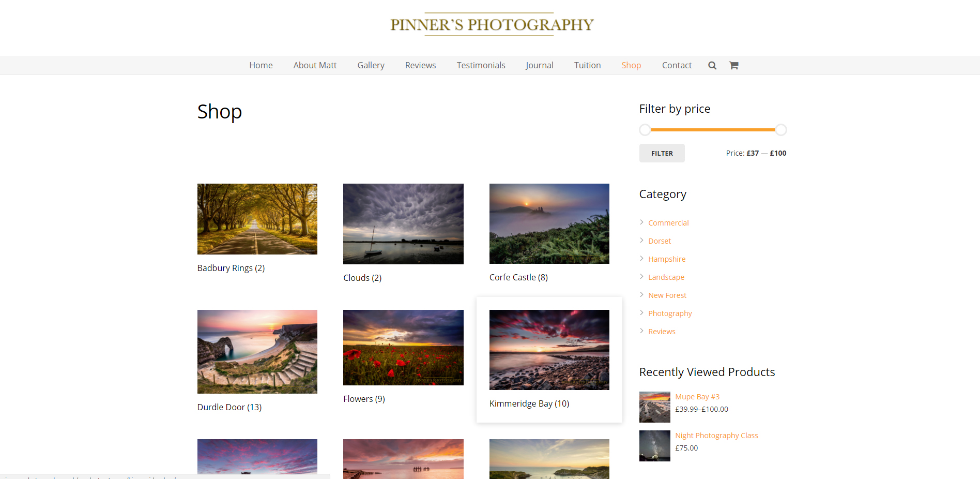The image size is (980, 479).
Task: Click the chevron beside Commercial category
Action: (641, 222)
